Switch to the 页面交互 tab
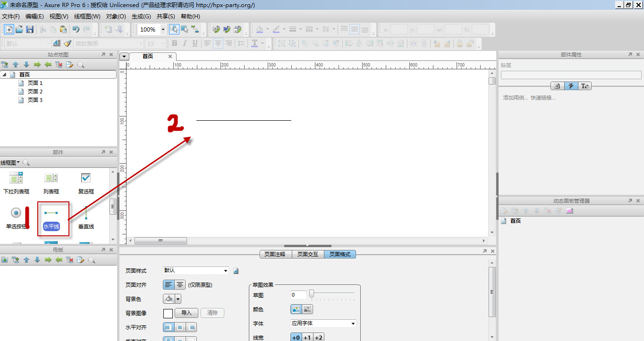 click(308, 254)
